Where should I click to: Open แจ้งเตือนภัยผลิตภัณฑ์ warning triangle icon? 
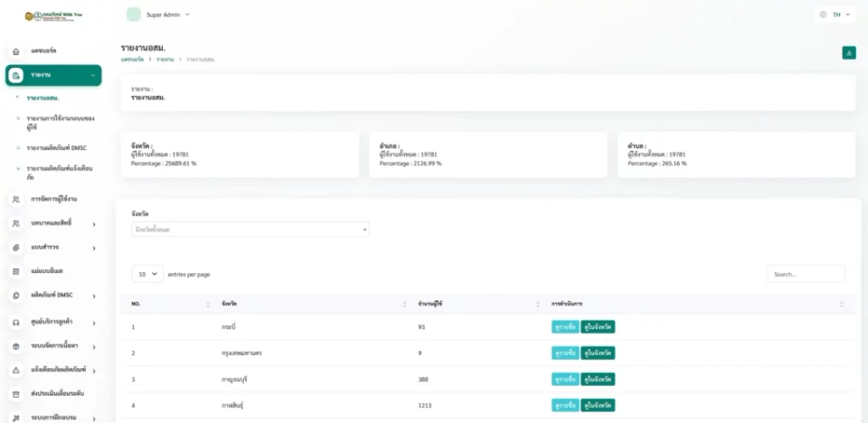tap(16, 370)
